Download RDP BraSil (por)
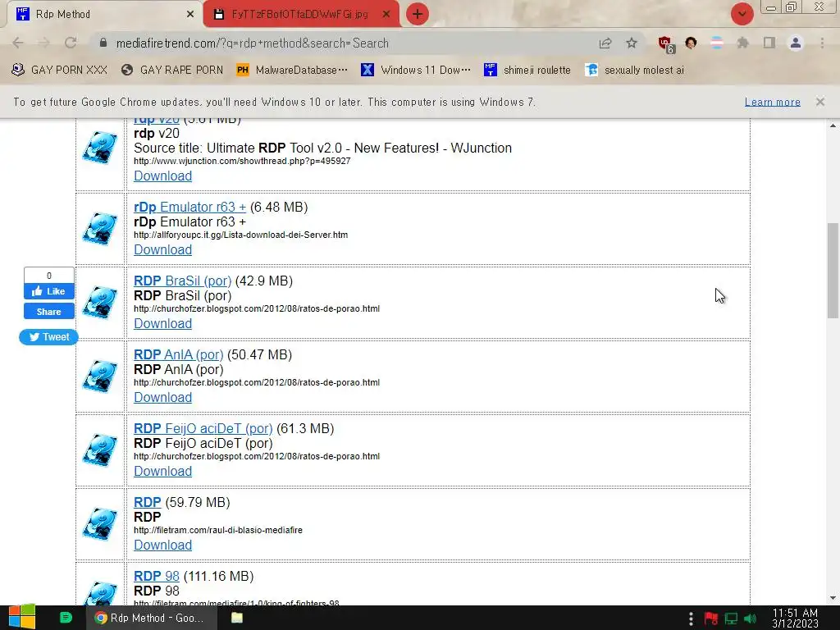Viewport: 840px width, 630px height. [x=163, y=323]
